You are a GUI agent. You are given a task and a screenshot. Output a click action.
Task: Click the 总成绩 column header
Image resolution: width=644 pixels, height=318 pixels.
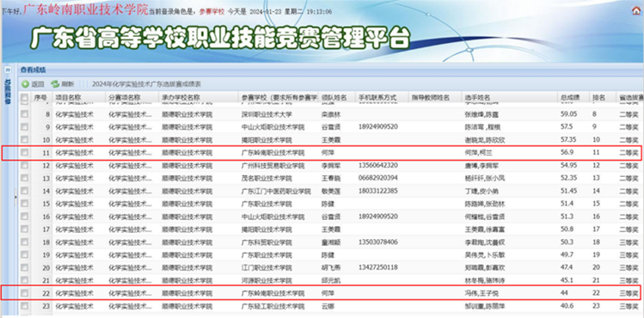pos(573,98)
